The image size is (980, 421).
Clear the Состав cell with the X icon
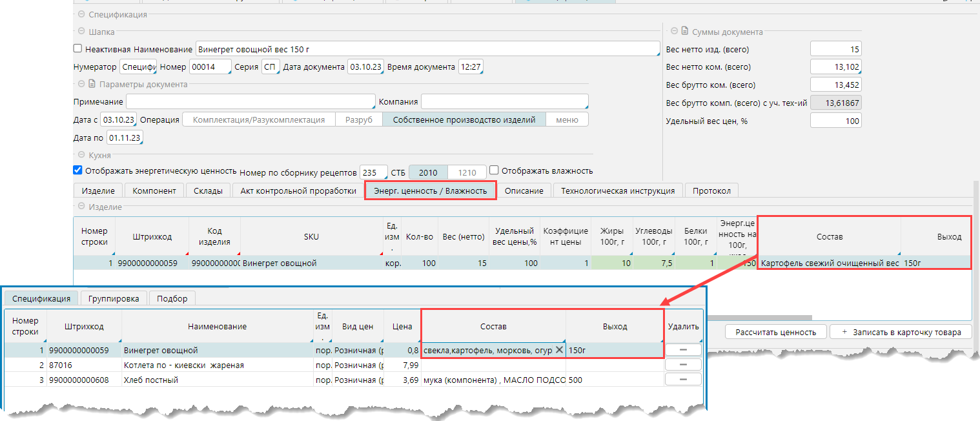(x=559, y=350)
